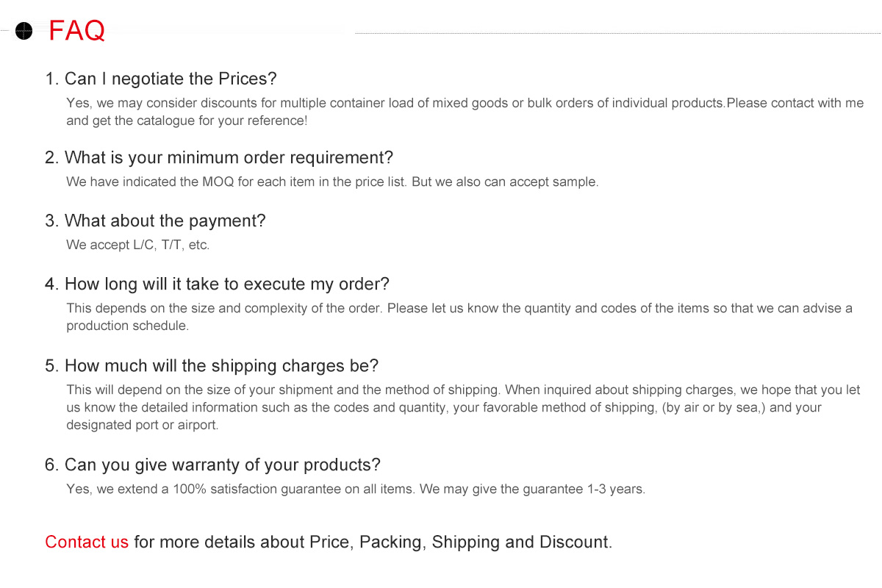
Task: Click the answer 'We accept L/C, T/T, etc.'
Action: (x=138, y=245)
